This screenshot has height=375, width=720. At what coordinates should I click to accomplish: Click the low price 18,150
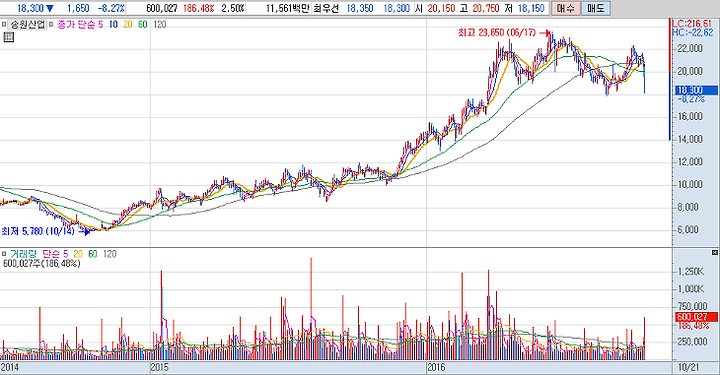(x=530, y=8)
